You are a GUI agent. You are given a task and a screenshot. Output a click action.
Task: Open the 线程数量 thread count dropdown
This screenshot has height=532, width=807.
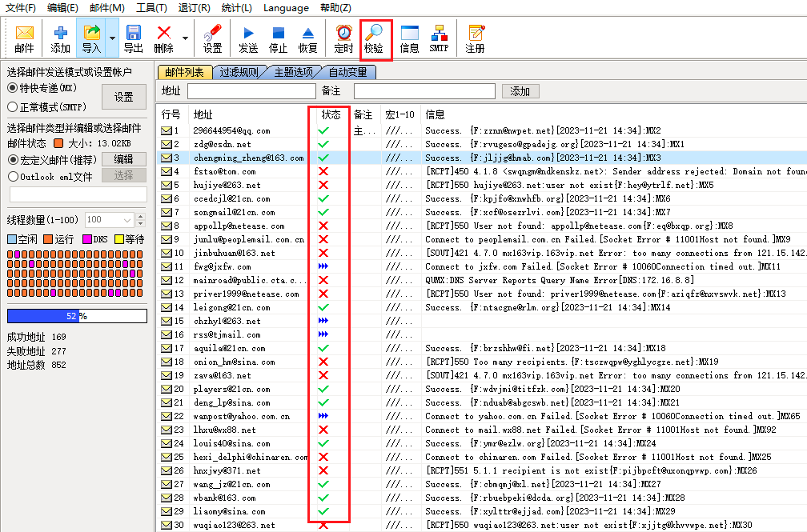[127, 219]
